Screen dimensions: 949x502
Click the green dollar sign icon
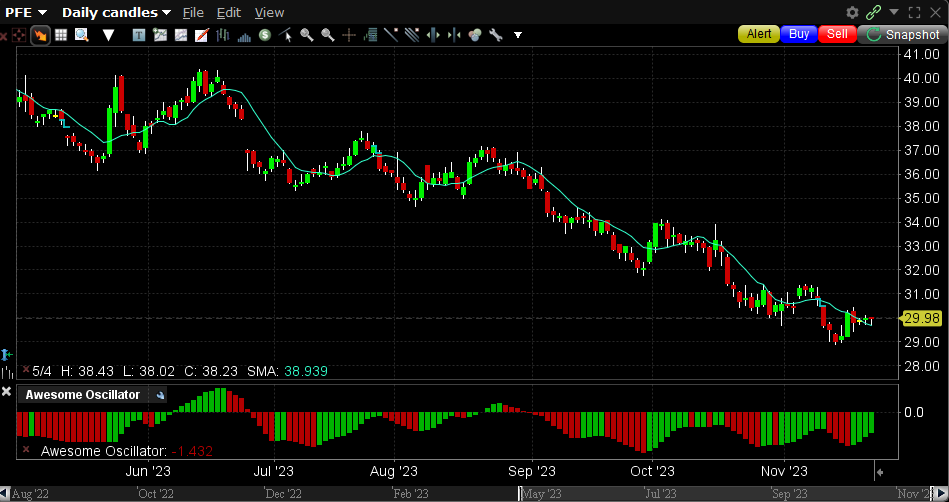coord(265,35)
